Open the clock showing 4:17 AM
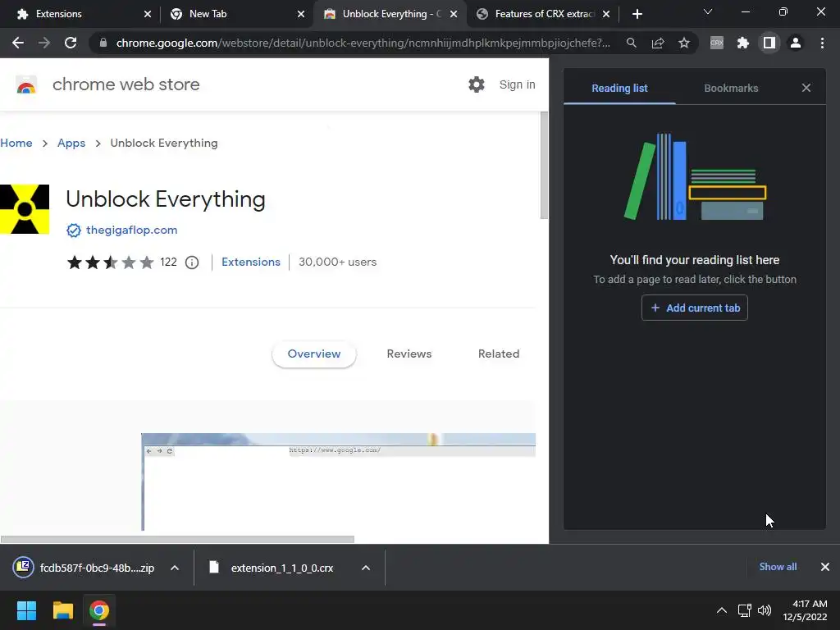This screenshot has width=840, height=630. tap(805, 610)
